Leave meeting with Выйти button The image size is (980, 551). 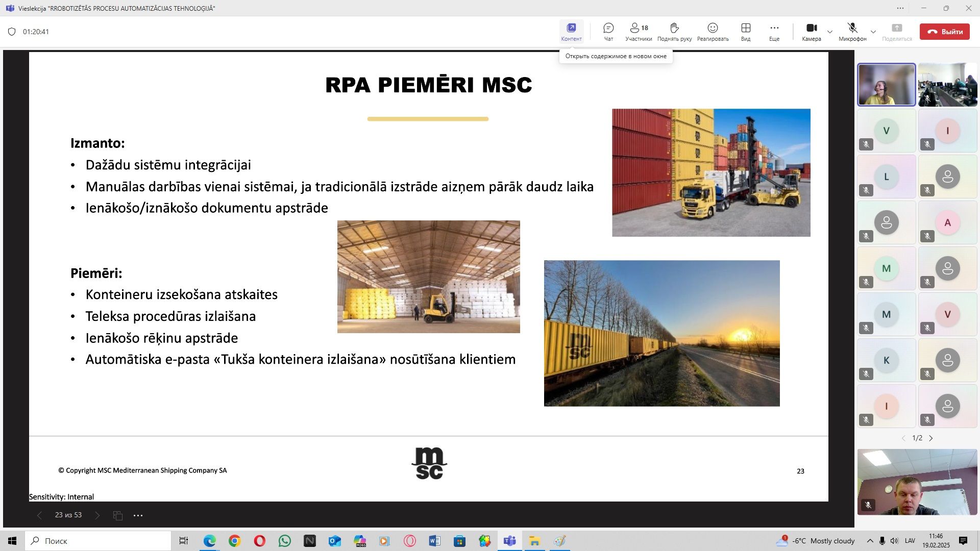945,32
